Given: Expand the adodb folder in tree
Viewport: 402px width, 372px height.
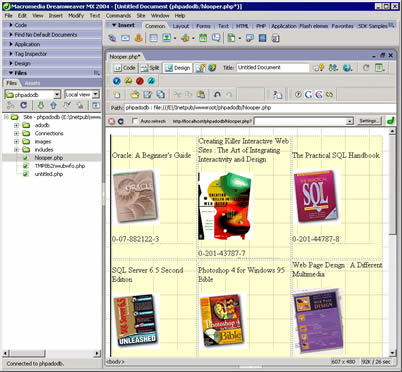Looking at the screenshot, I should pyautogui.click(x=16, y=125).
